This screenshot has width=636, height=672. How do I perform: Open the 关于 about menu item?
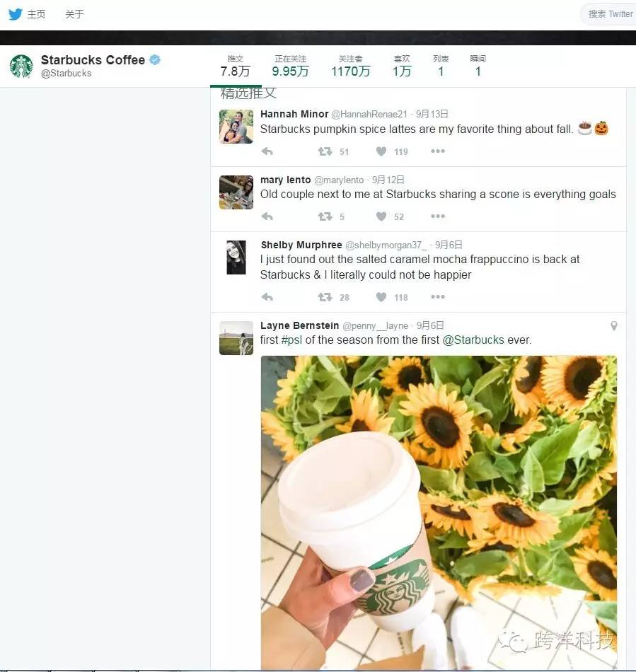pos(74,14)
